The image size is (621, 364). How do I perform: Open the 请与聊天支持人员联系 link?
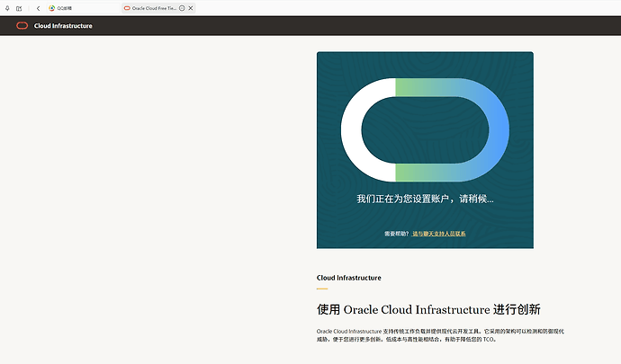click(439, 234)
